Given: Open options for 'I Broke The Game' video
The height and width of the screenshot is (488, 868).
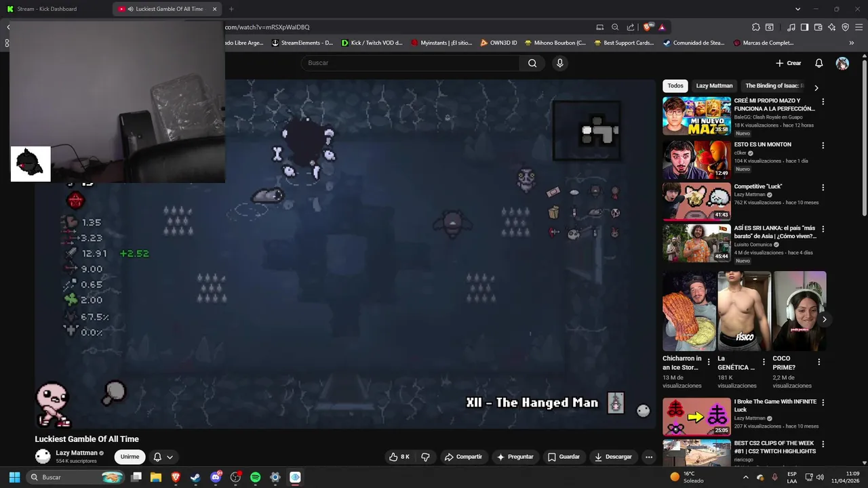Looking at the screenshot, I should click(x=823, y=403).
